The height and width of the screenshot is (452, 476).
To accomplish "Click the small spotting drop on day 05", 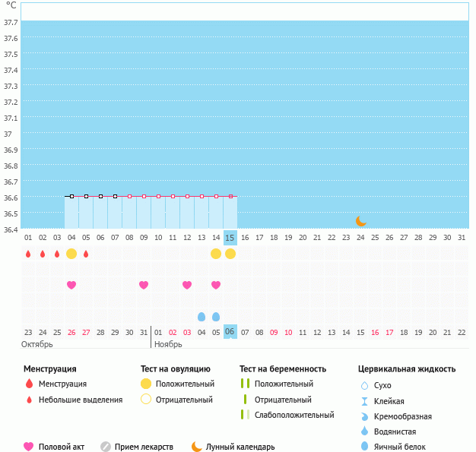I will pyautogui.click(x=86, y=254).
